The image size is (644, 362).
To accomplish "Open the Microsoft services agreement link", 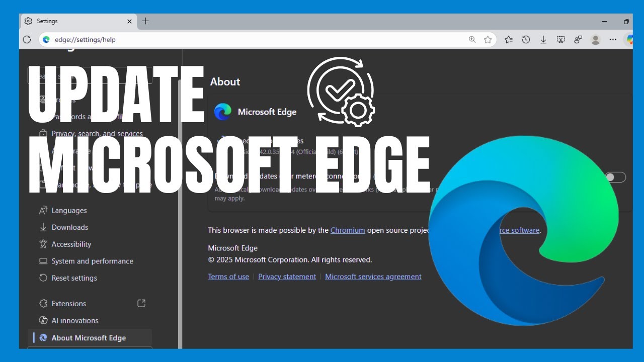I will [373, 277].
